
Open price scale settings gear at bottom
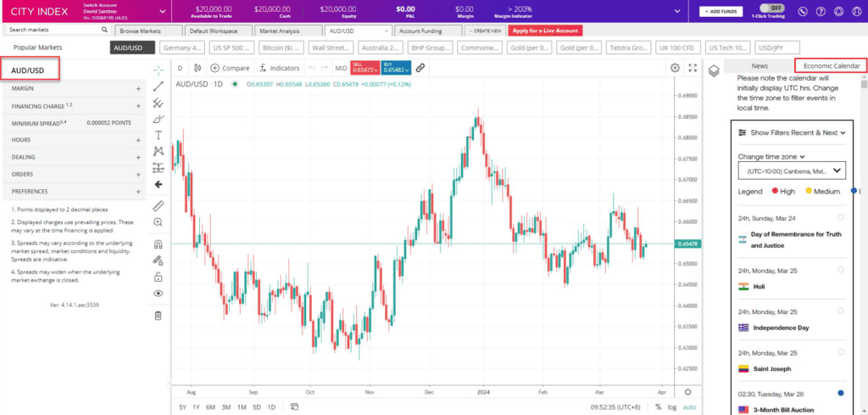(688, 392)
